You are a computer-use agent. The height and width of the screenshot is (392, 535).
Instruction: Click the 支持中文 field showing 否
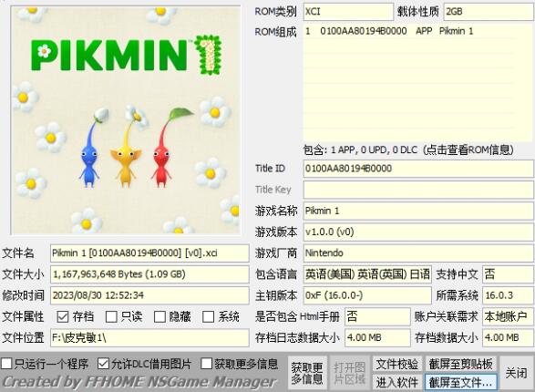(508, 274)
